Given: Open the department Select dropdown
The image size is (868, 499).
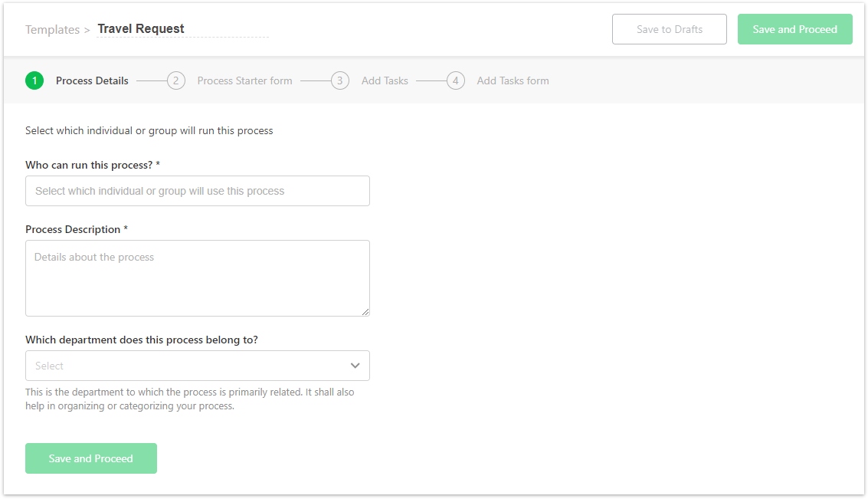Looking at the screenshot, I should pyautogui.click(x=198, y=366).
